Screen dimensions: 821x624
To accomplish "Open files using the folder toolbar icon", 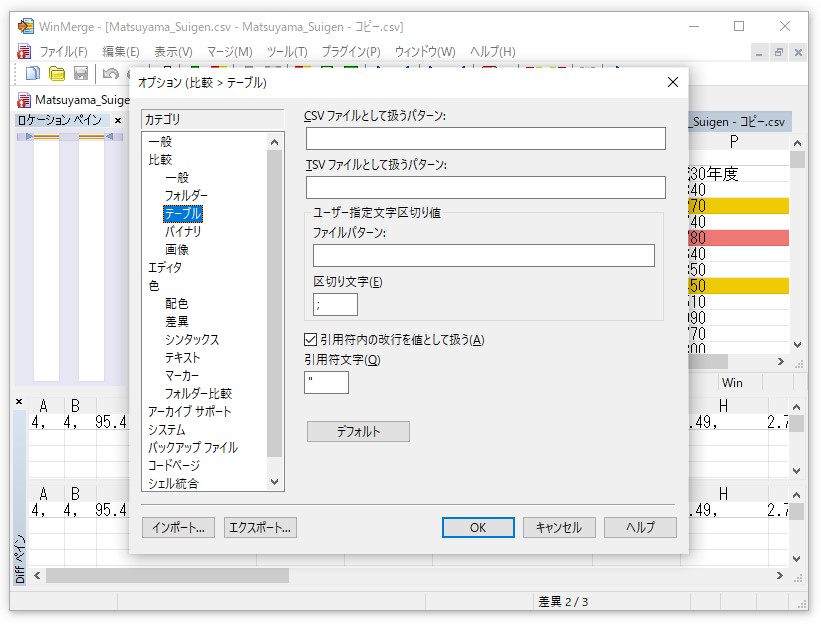I will point(57,73).
